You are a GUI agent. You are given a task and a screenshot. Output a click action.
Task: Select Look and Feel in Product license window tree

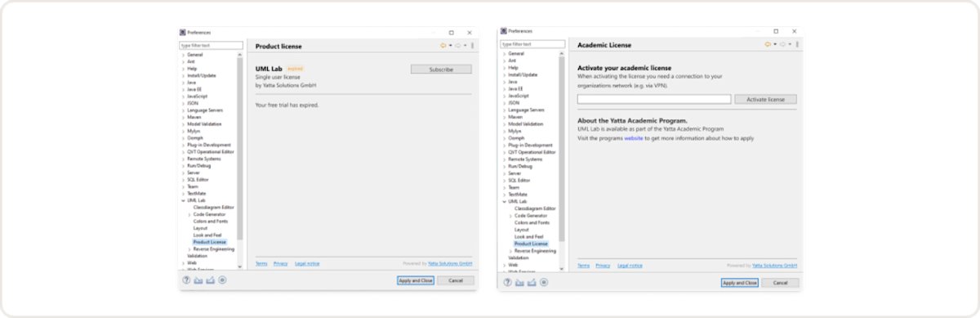coord(207,235)
